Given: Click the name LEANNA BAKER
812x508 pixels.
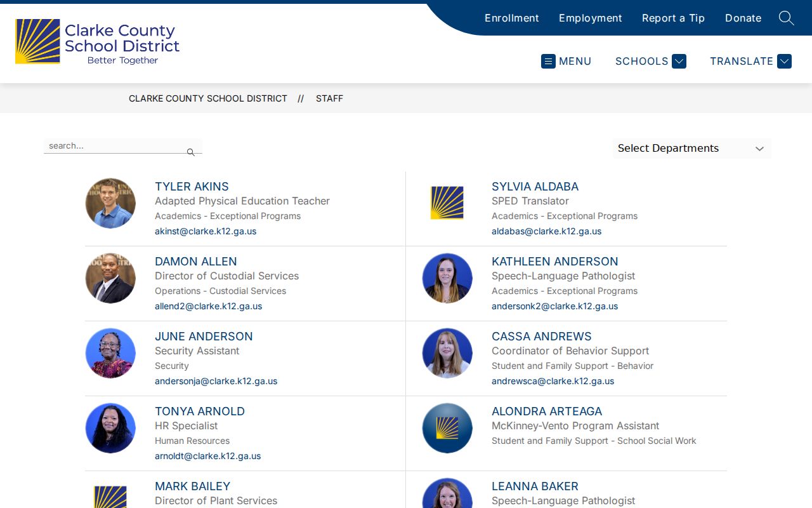Looking at the screenshot, I should pos(535,486).
